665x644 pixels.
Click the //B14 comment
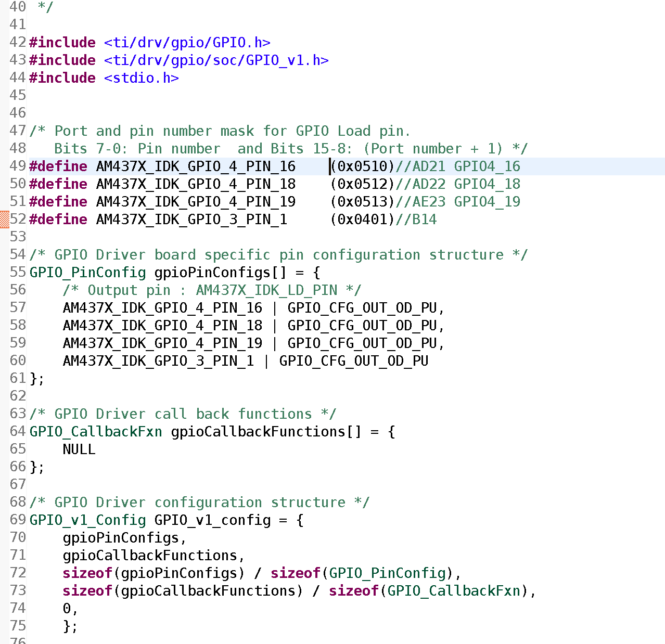tap(416, 220)
